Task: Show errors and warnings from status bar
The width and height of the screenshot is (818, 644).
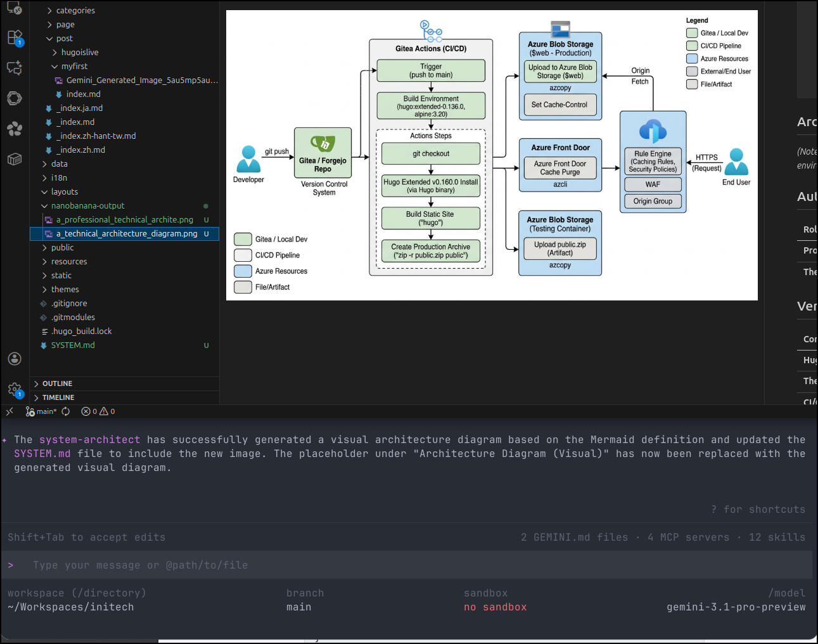Action: point(98,411)
